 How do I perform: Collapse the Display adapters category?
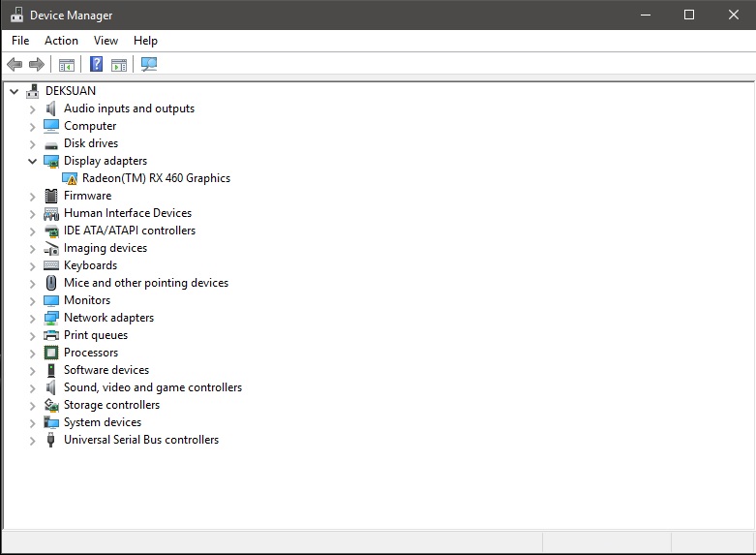click(32, 161)
